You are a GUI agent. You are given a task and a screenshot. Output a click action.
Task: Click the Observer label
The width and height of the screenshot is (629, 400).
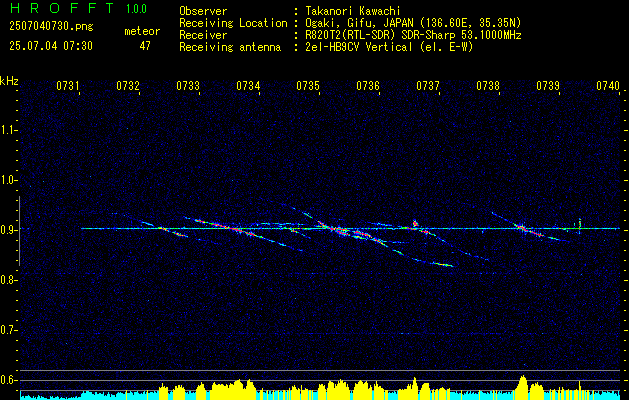(x=203, y=11)
